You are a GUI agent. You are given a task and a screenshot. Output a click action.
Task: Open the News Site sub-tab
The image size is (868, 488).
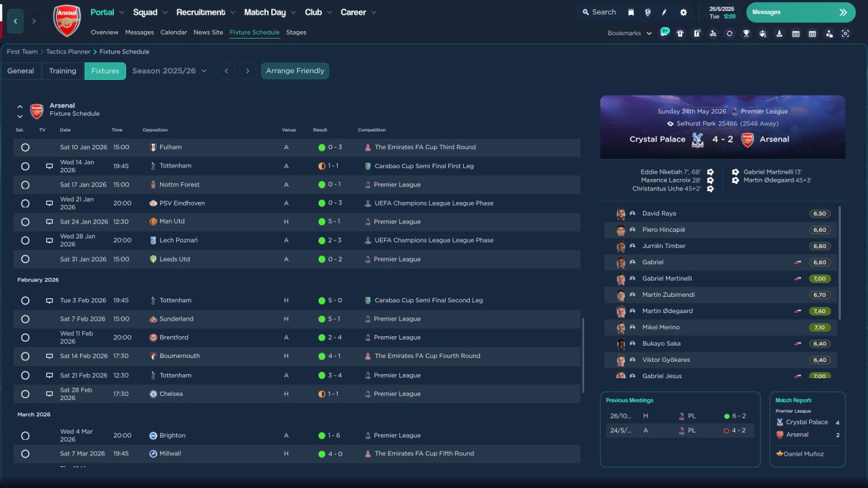[x=208, y=33]
